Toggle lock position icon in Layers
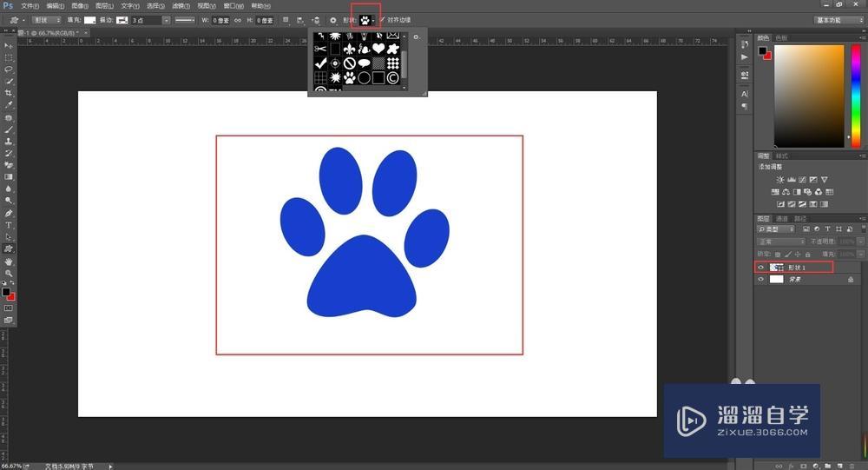 pyautogui.click(x=798, y=255)
